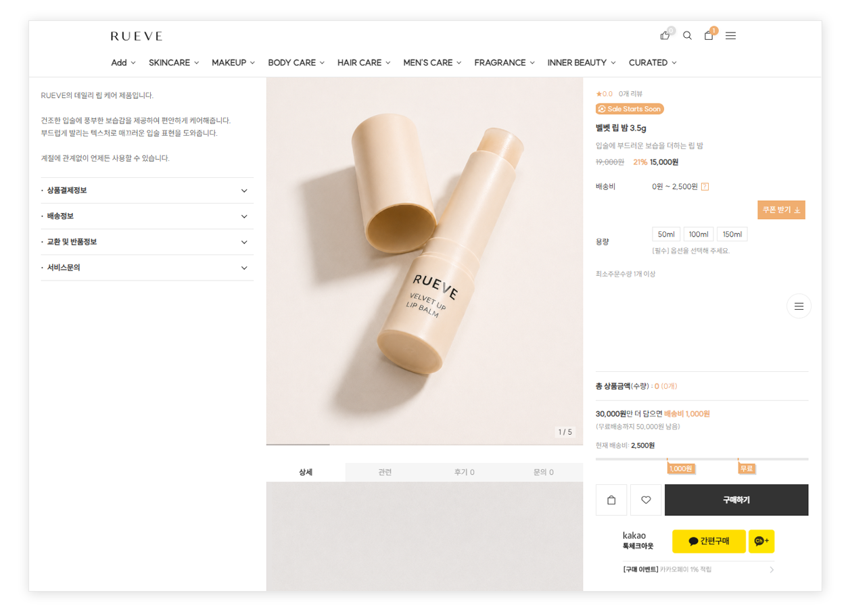848x616 pixels.
Task: Open the shopping bag cart icon in header
Action: click(x=709, y=35)
